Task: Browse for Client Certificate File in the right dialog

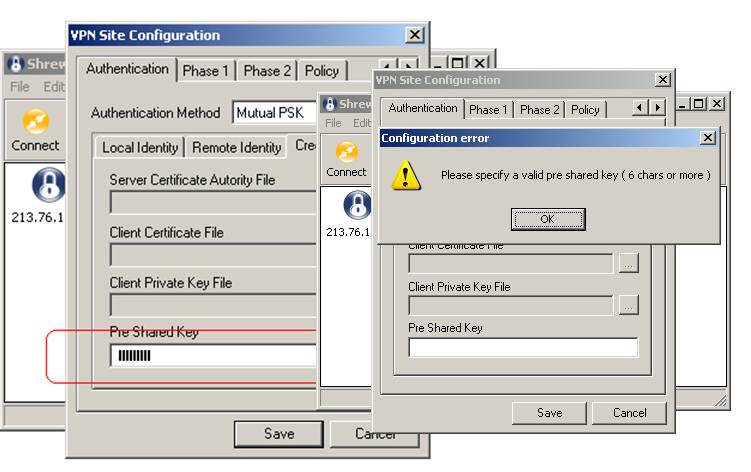Action: 627,264
